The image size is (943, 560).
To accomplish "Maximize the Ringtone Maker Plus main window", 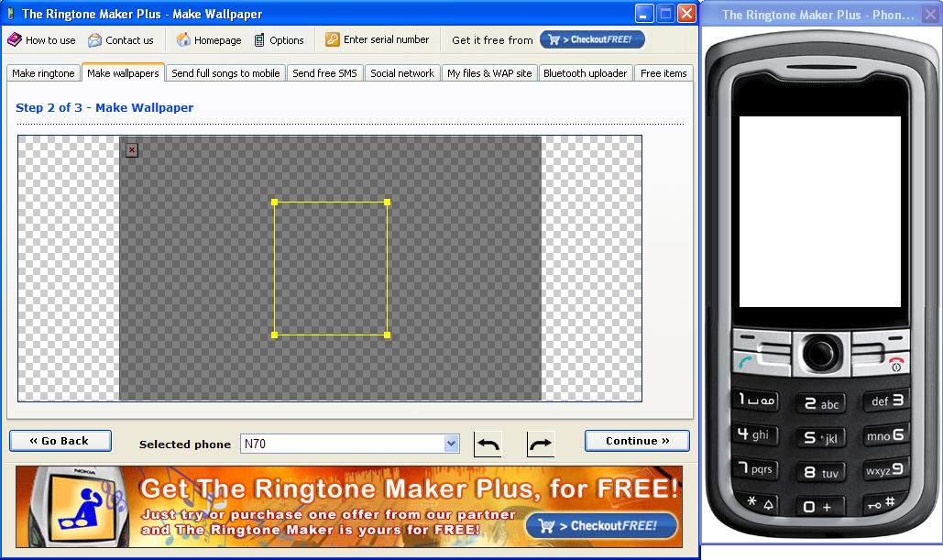I will click(665, 13).
